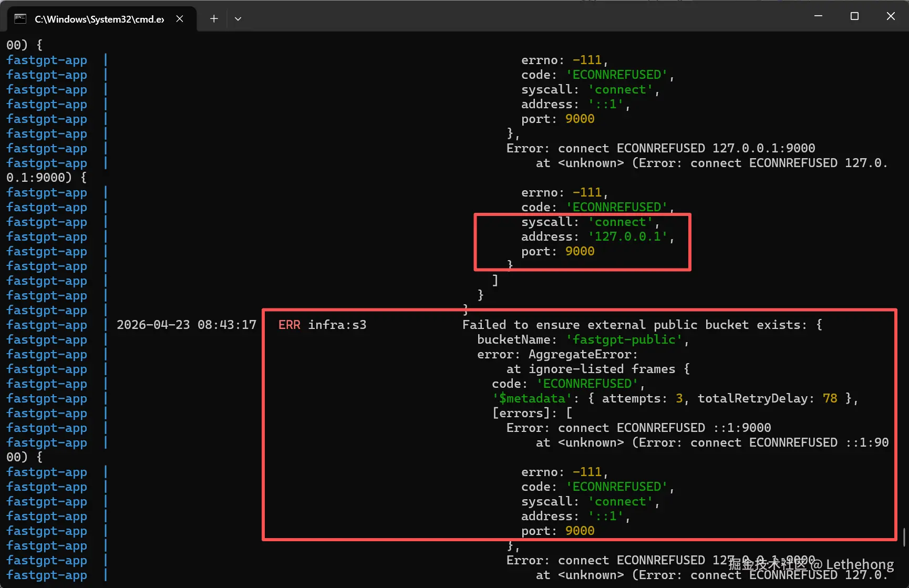Viewport: 909px width, 588px height.
Task: Click the [errors]: [ line
Action: point(532,413)
